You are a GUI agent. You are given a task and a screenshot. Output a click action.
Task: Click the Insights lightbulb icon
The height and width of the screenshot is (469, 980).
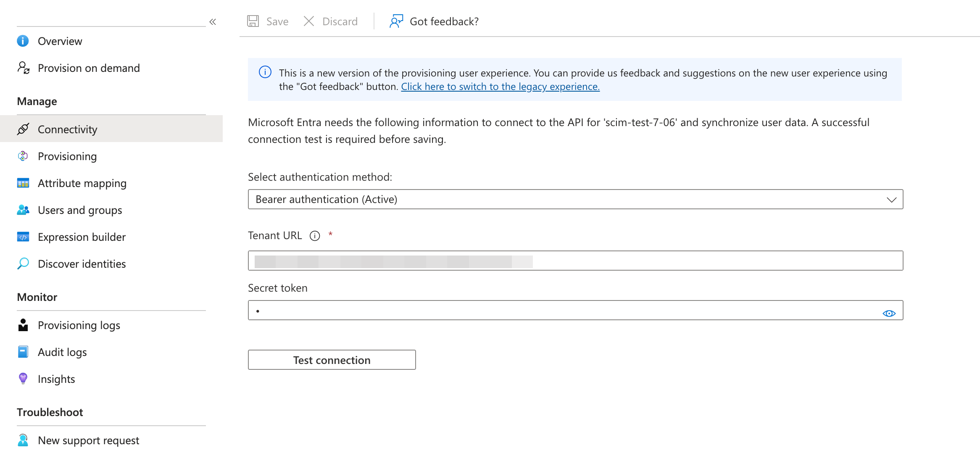(23, 379)
